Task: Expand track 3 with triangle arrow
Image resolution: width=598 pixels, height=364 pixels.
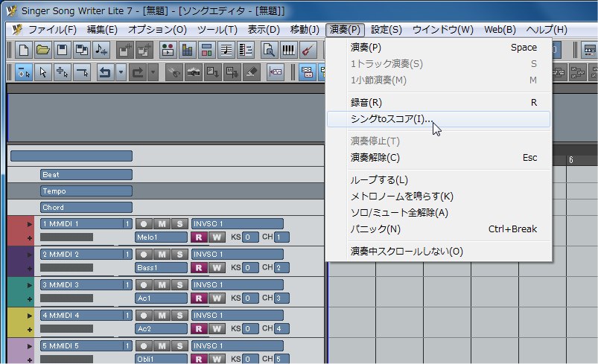Action: click(x=30, y=285)
